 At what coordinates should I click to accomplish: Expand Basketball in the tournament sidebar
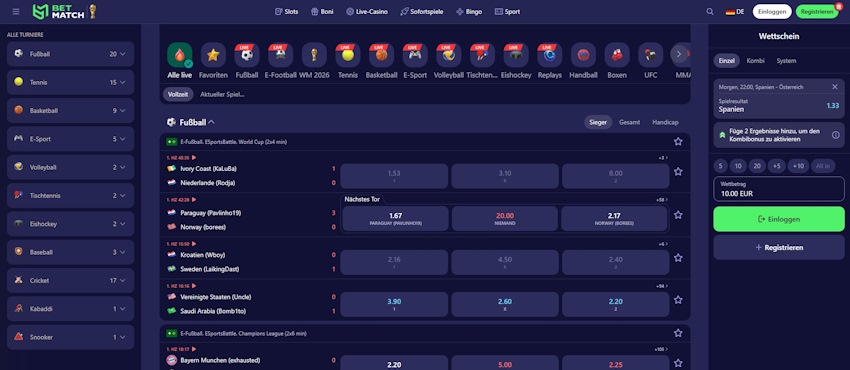click(x=70, y=111)
